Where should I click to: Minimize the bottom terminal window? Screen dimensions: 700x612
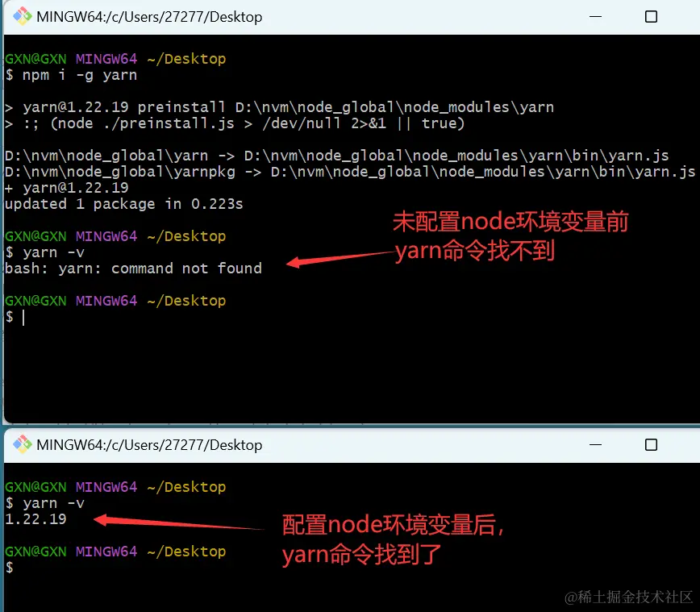pos(595,444)
